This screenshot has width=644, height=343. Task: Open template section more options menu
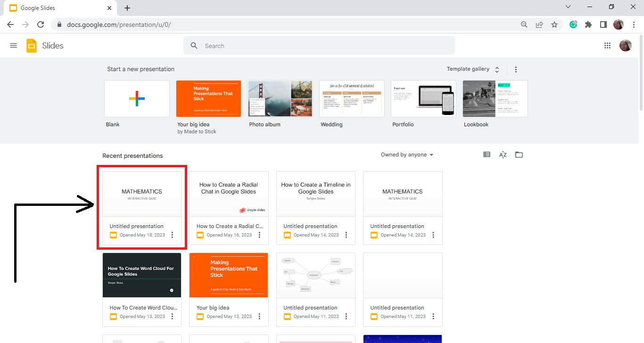[x=516, y=69]
